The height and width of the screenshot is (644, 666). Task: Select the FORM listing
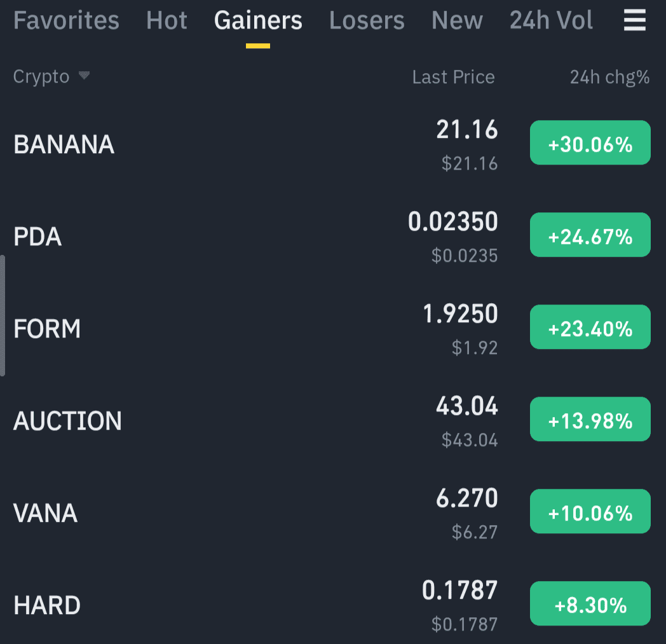click(x=333, y=329)
